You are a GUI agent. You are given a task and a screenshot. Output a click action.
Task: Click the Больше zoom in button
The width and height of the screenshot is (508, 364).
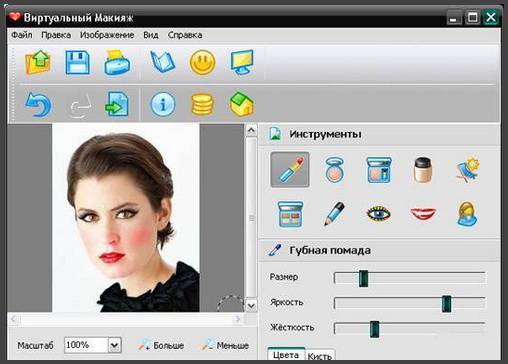pos(162,346)
